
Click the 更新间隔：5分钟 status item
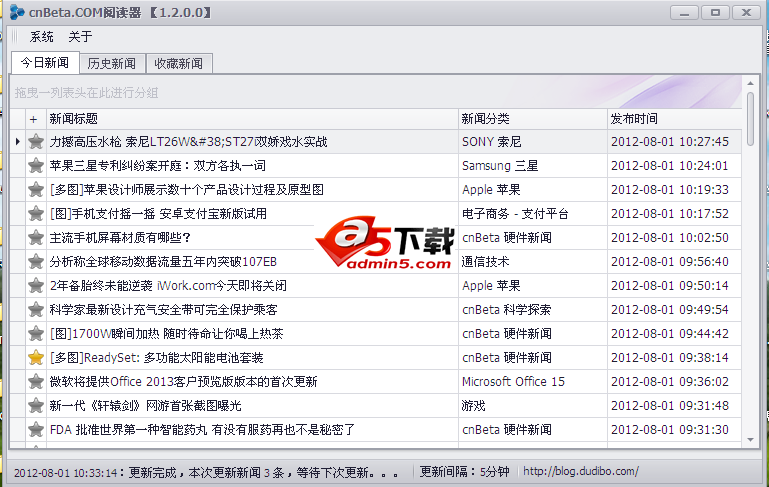[x=464, y=472]
